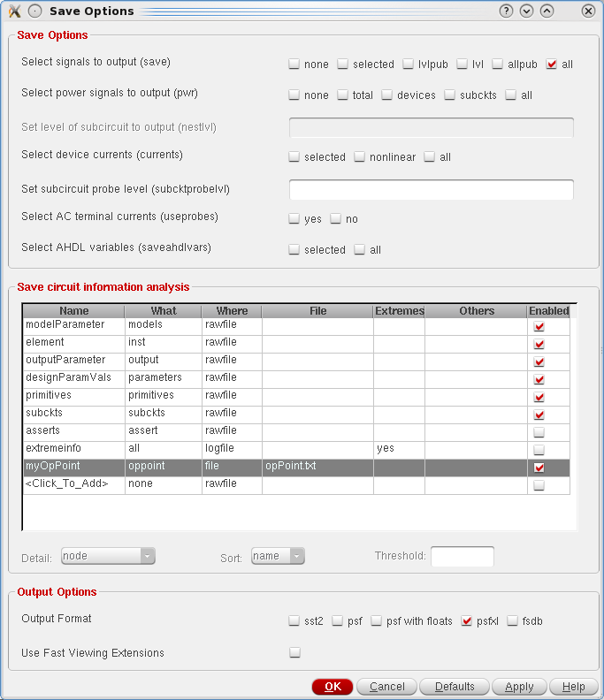Check 'psf' output format
This screenshot has height=700, width=604.
[x=337, y=620]
